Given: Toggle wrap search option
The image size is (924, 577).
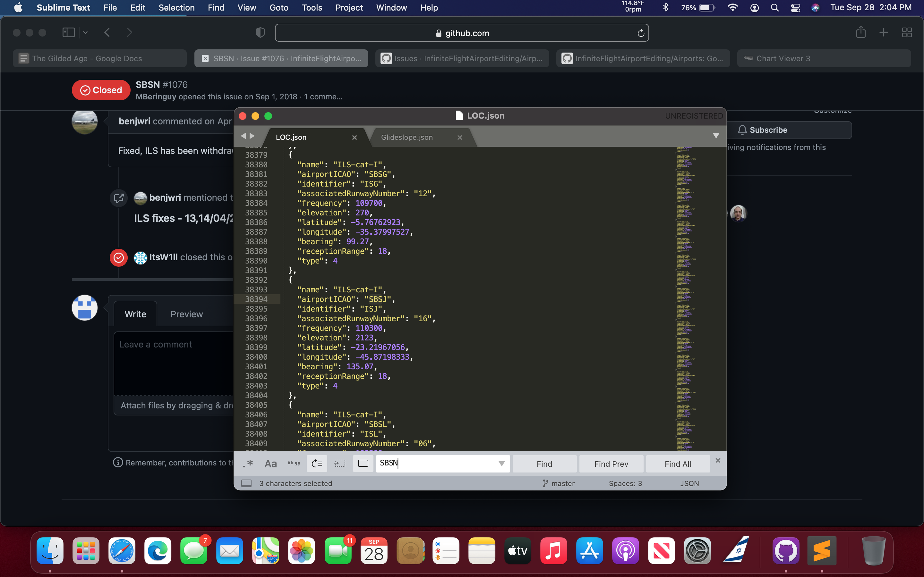Looking at the screenshot, I should pyautogui.click(x=317, y=464).
